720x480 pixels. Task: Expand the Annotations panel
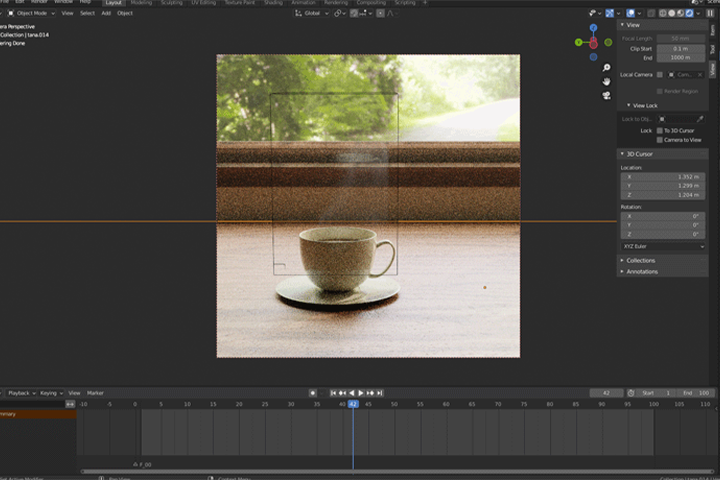tap(622, 271)
